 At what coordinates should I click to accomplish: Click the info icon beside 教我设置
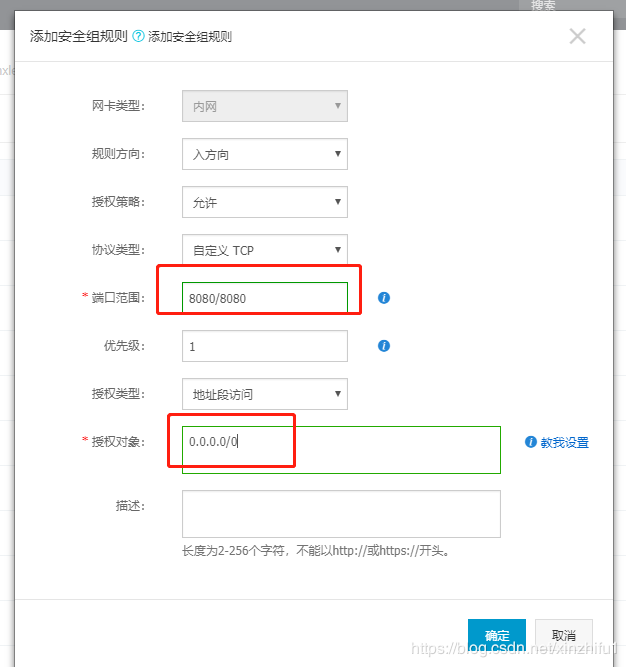coord(530,442)
